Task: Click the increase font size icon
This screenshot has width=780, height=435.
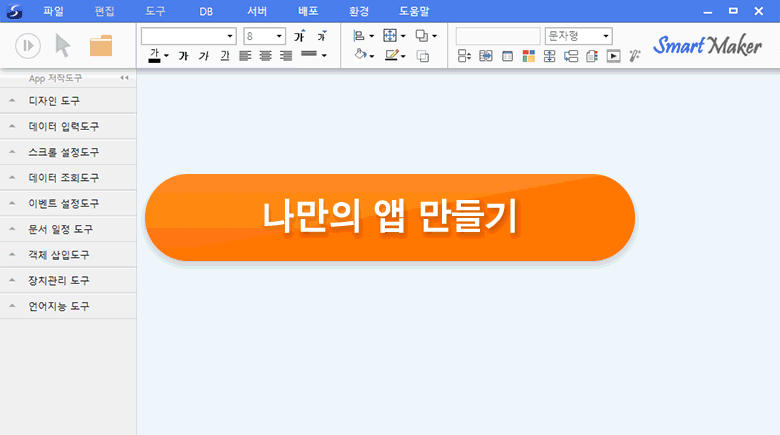Action: 299,36
